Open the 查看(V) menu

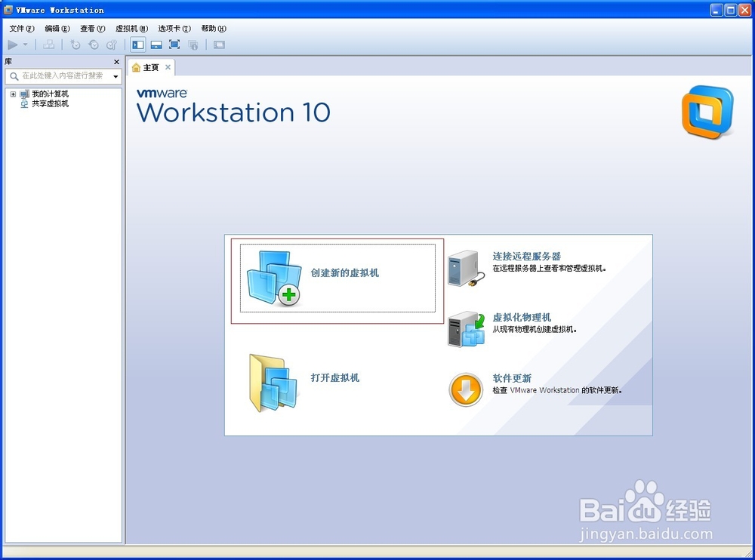pyautogui.click(x=92, y=29)
